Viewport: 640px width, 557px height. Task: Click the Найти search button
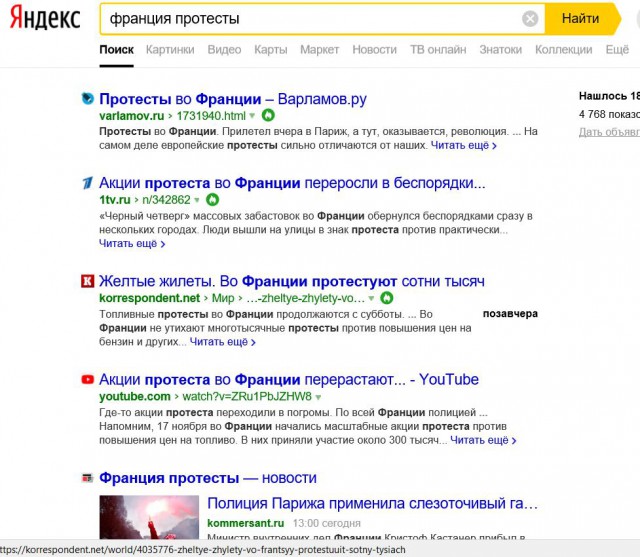[x=582, y=19]
